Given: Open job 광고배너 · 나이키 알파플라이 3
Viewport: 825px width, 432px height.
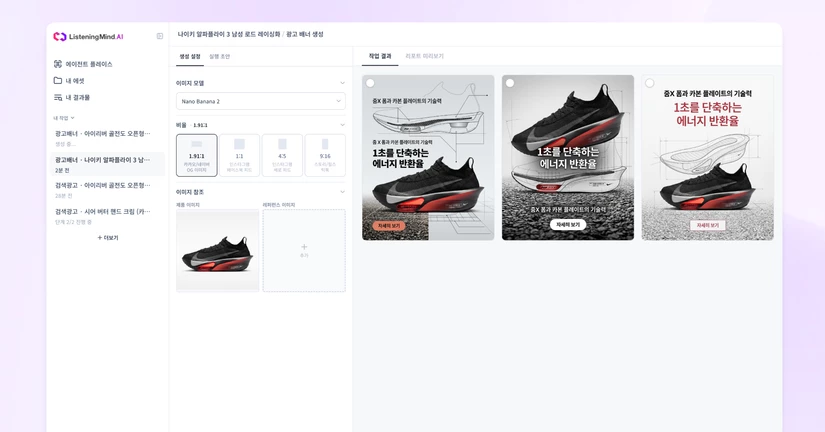Looking at the screenshot, I should click(107, 164).
